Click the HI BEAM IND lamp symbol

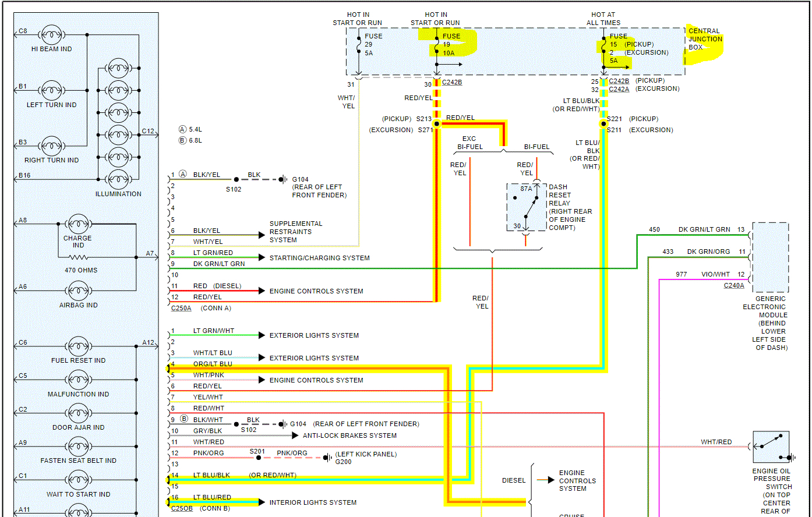tap(51, 35)
